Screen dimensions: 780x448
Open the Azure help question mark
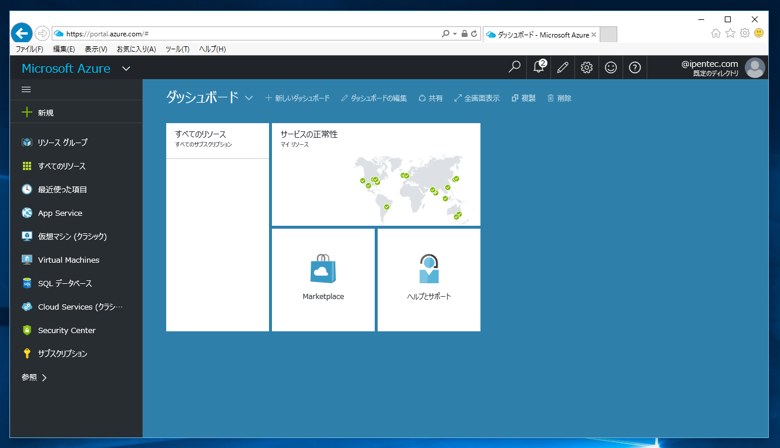coord(635,67)
